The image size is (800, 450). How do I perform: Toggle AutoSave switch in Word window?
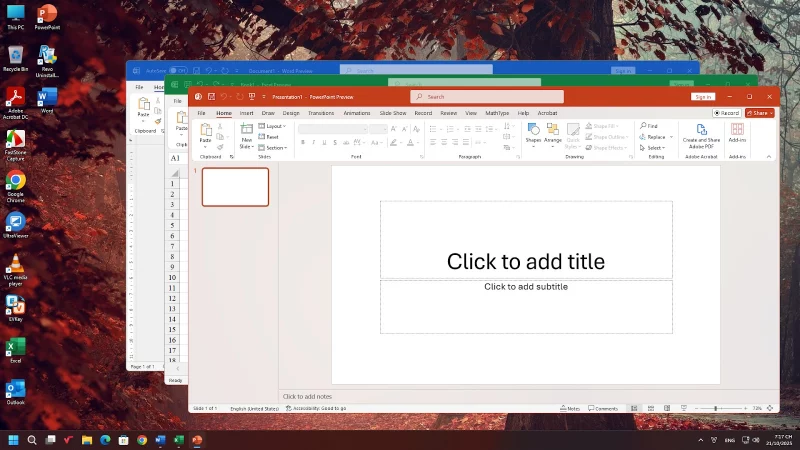click(178, 71)
